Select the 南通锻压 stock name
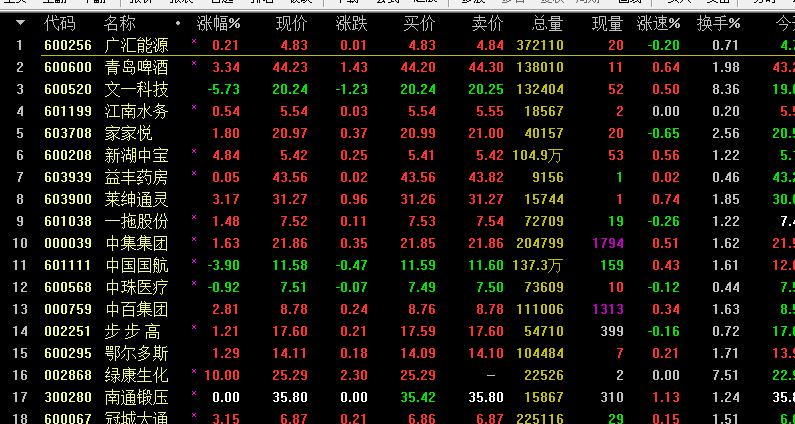This screenshot has height=424, width=795. (x=136, y=397)
